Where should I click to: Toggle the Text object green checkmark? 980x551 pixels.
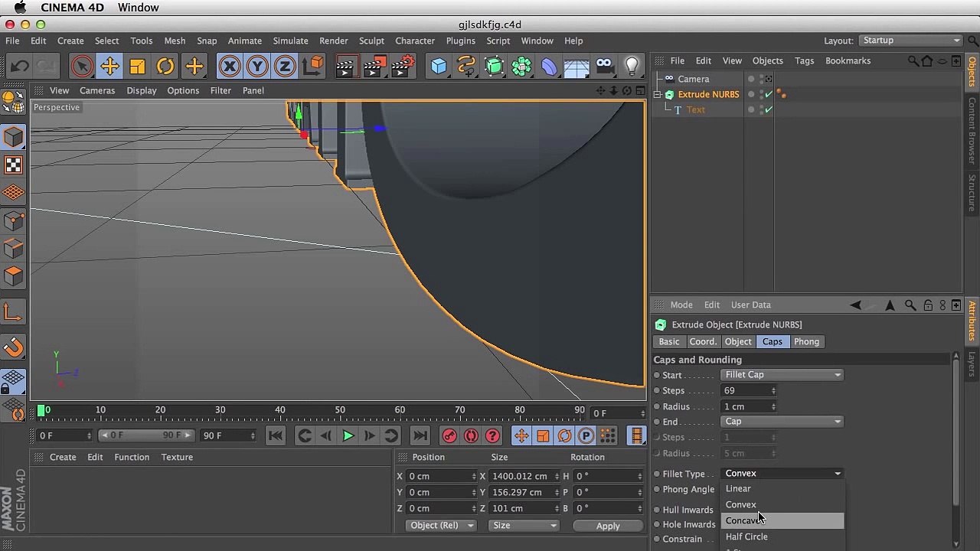[769, 110]
